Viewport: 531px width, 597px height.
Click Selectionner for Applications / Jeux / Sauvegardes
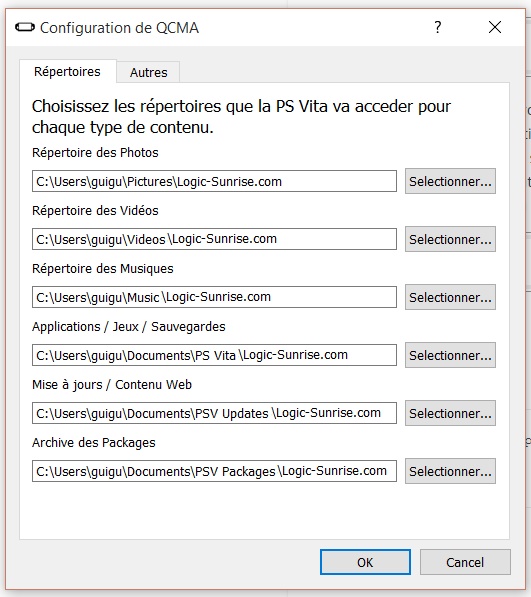[x=450, y=355]
